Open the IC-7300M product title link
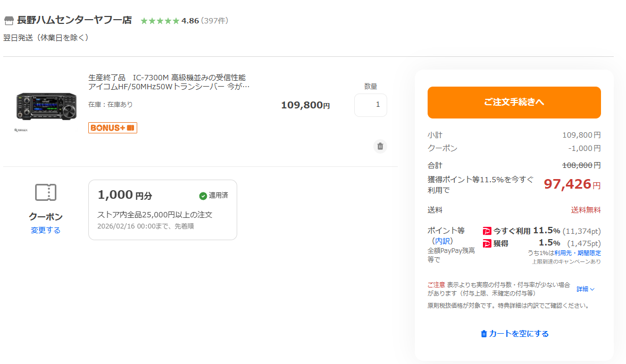Image resolution: width=626 pixels, height=364 pixels. (168, 82)
